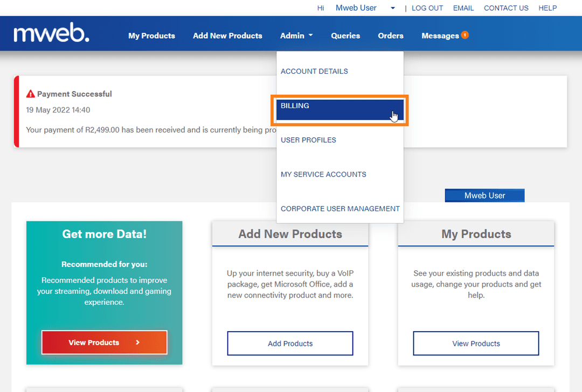Image resolution: width=582 pixels, height=392 pixels.
Task: Click the Add Products button
Action: [x=290, y=343]
